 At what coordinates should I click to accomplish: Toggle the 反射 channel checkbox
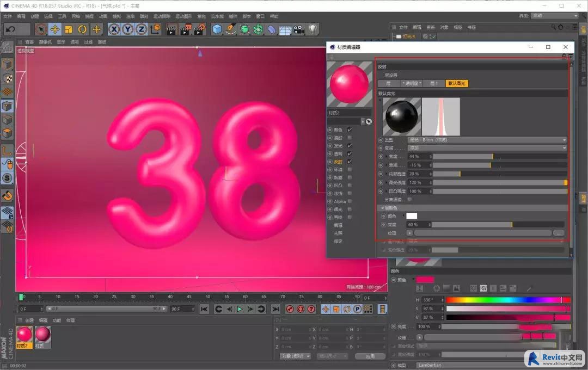point(350,162)
